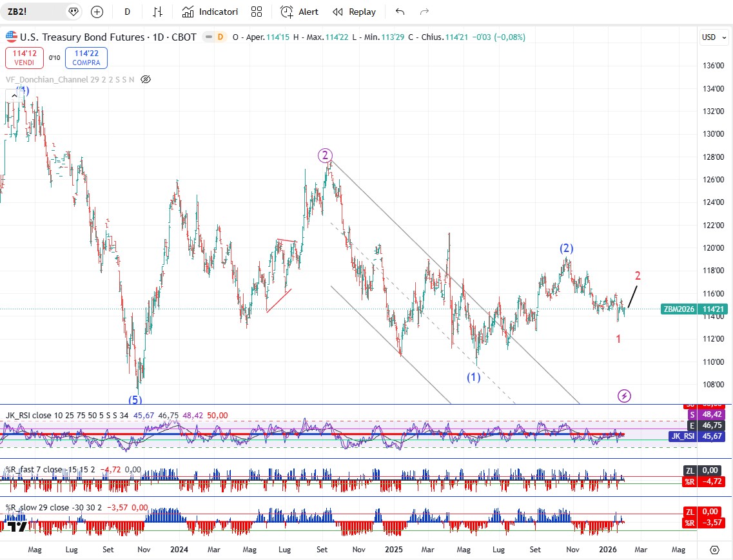Select the ZBM2026 price label on axis

[x=679, y=309]
